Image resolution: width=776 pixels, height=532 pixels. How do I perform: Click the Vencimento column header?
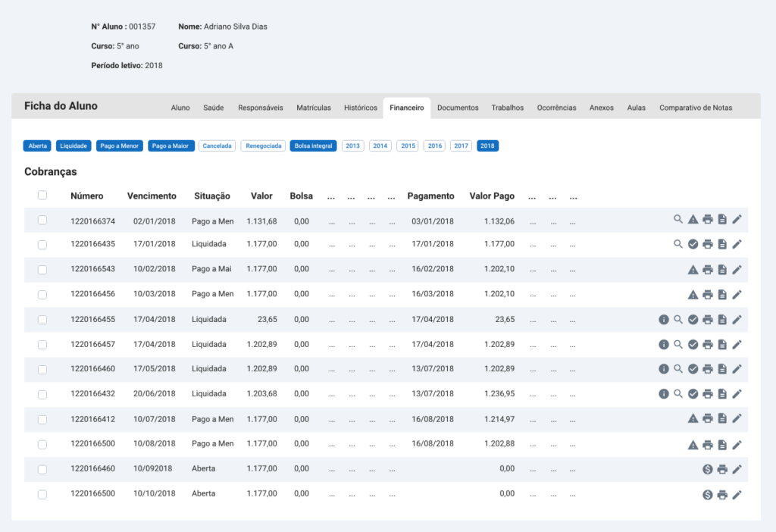(x=152, y=196)
